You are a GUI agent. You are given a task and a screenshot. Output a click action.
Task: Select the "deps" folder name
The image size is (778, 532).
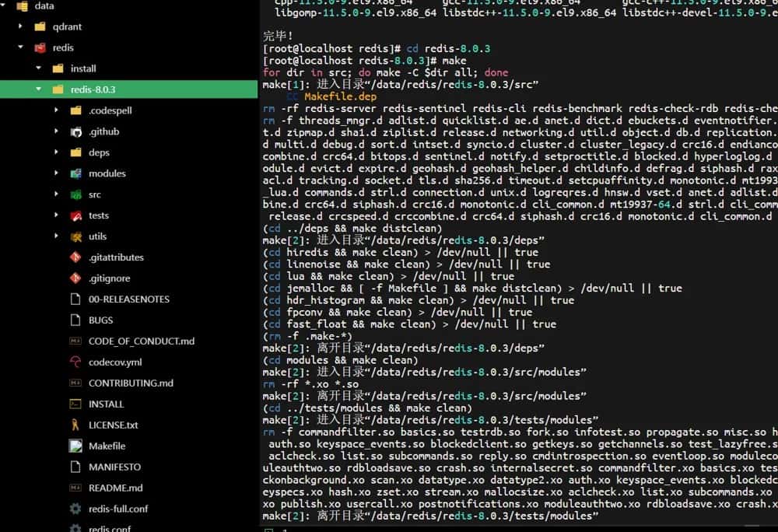(100, 152)
